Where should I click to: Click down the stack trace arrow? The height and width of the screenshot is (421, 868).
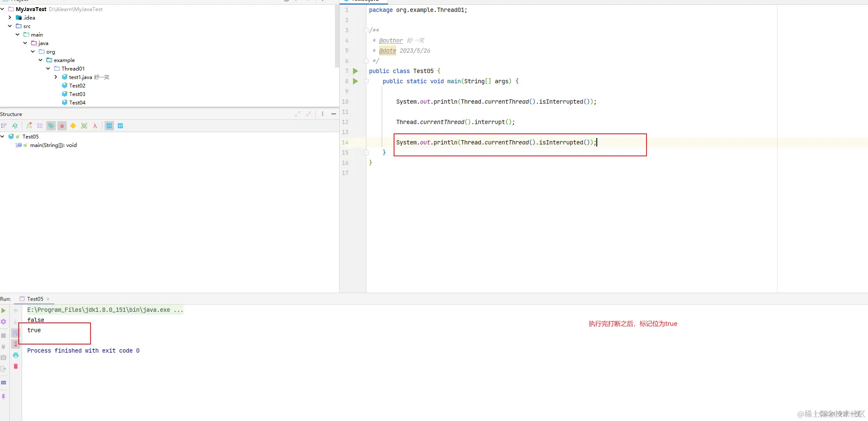tap(16, 322)
